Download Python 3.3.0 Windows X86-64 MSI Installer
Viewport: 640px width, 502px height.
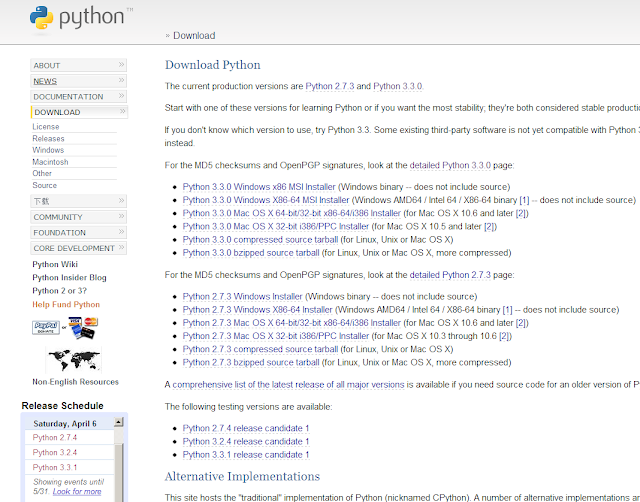coord(266,200)
